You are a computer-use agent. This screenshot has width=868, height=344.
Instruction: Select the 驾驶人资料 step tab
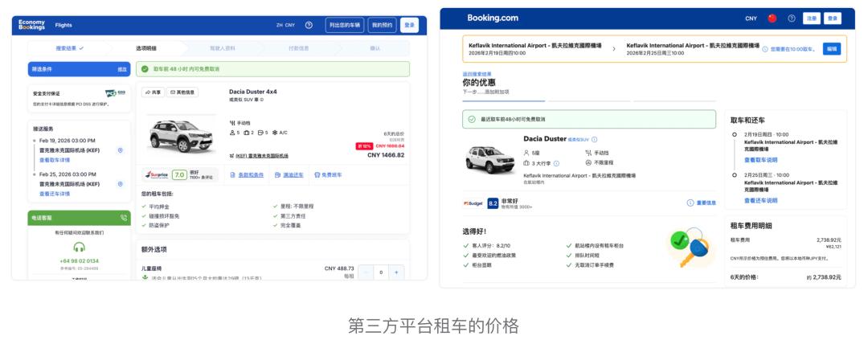coord(223,48)
